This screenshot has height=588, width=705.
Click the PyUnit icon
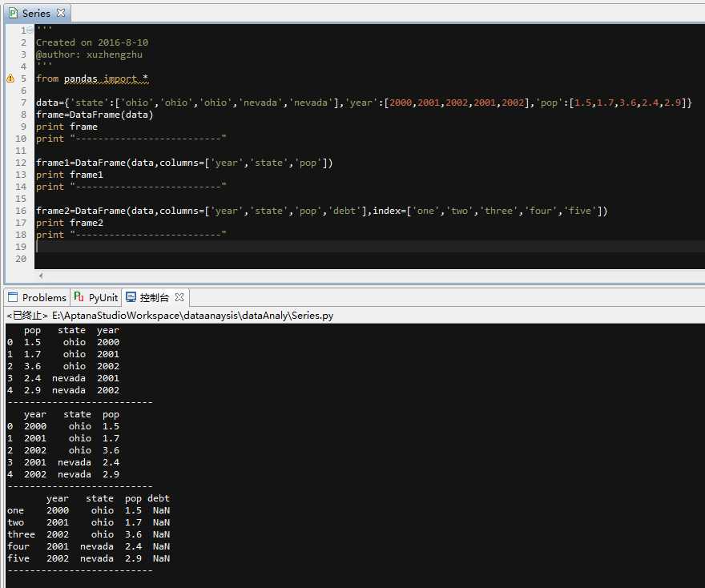pos(79,296)
